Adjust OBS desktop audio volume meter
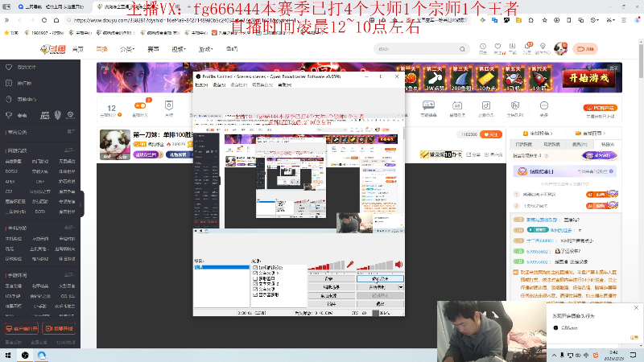The width and height of the screenshot is (644, 362). pos(375,265)
